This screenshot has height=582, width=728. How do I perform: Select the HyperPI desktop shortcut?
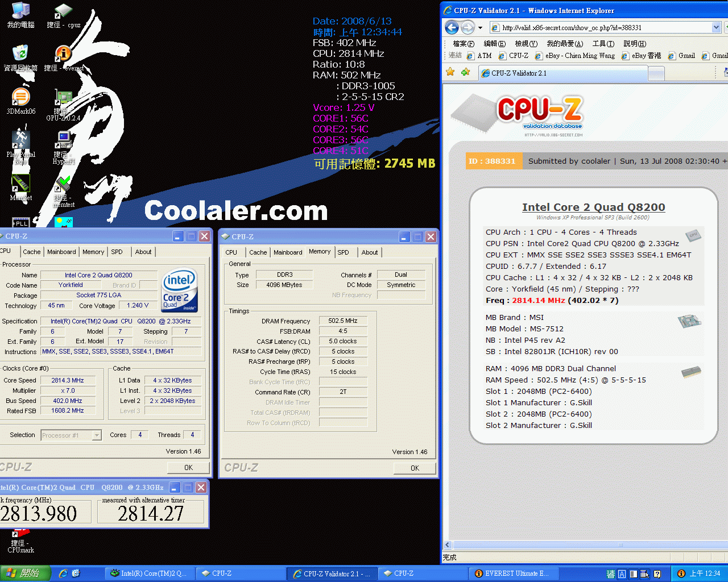[x=64, y=148]
